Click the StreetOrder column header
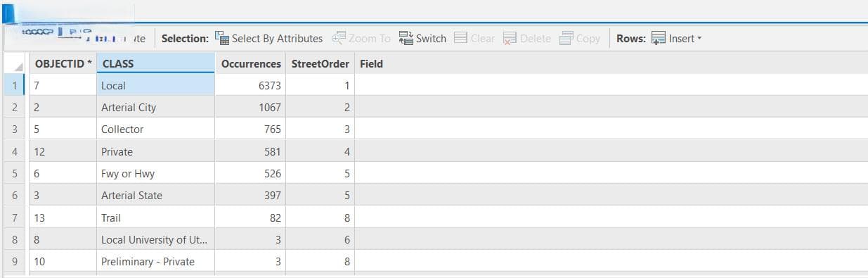868x278 pixels. click(x=320, y=63)
